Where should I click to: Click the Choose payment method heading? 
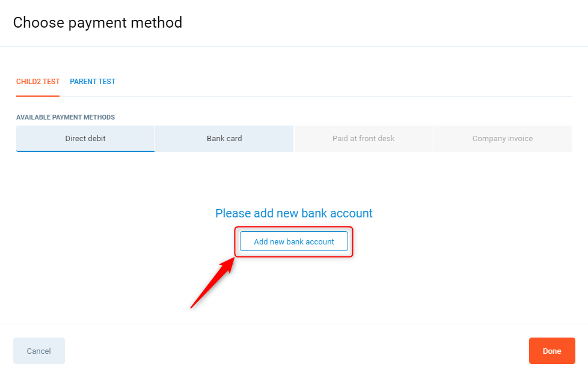tap(97, 23)
